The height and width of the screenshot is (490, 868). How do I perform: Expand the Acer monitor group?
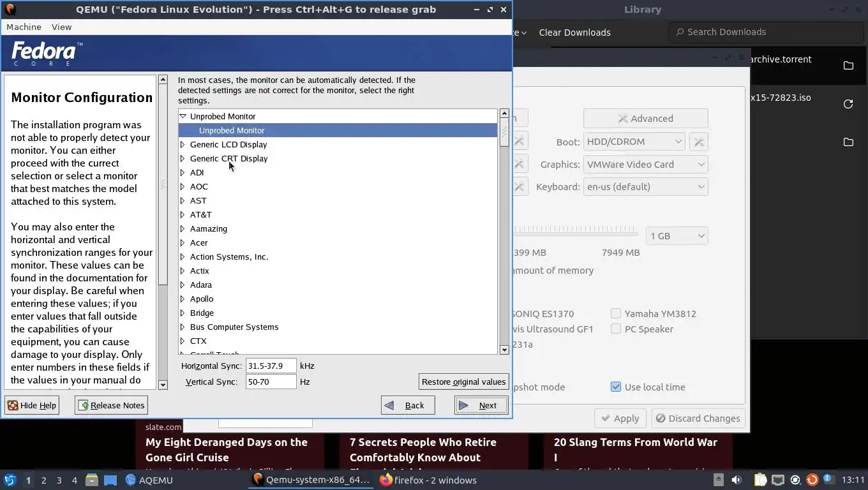[183, 242]
